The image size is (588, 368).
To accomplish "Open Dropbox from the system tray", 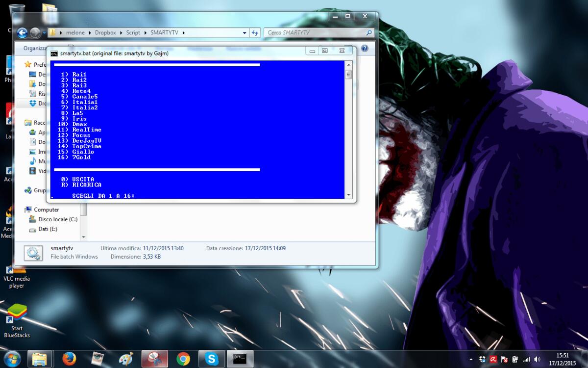I will pos(482,359).
